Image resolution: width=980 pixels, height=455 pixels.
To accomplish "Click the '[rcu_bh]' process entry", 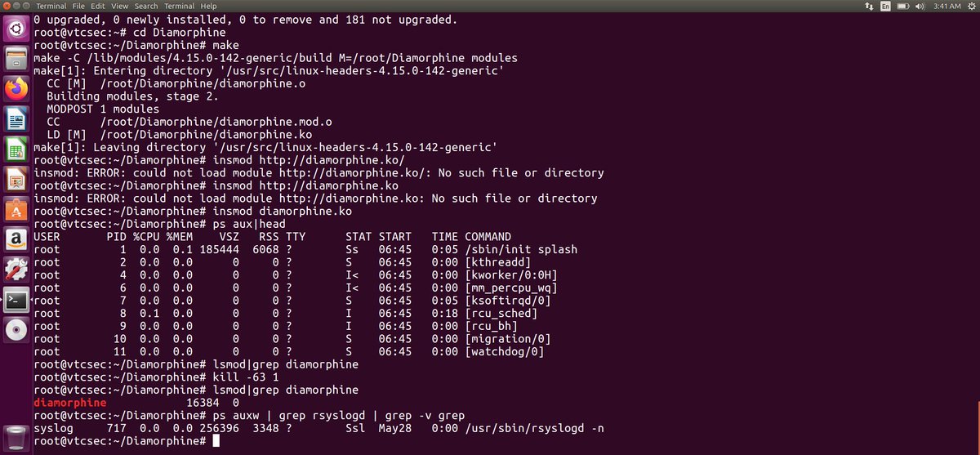I will (492, 327).
